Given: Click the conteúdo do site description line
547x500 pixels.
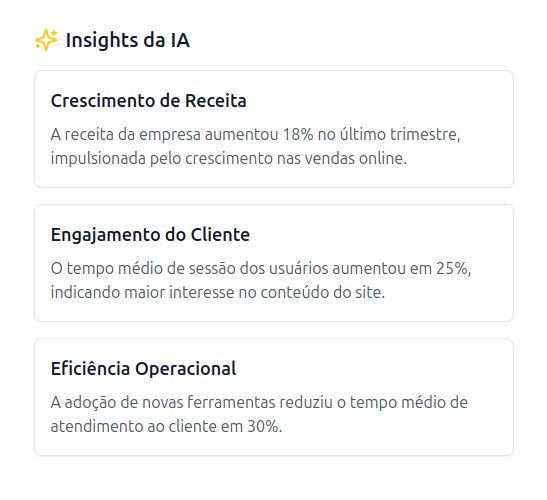Looking at the screenshot, I should click(x=218, y=292).
